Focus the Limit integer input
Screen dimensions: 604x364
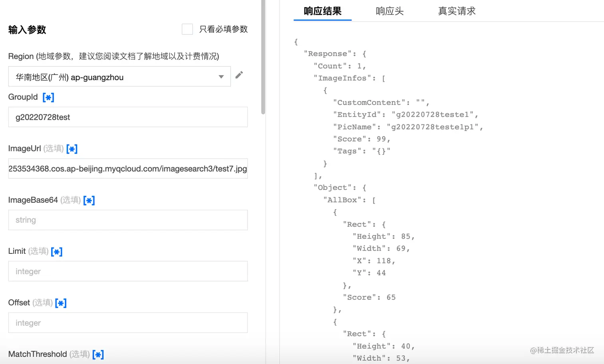click(x=128, y=271)
